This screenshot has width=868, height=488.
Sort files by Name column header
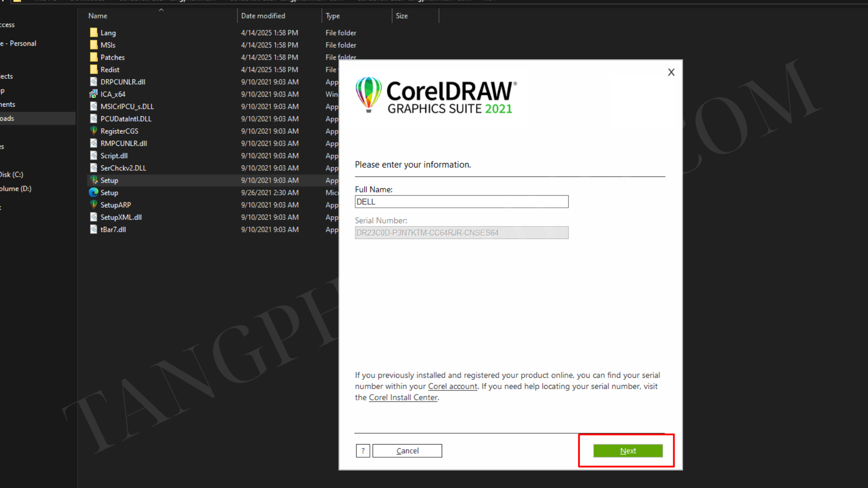pos(98,16)
